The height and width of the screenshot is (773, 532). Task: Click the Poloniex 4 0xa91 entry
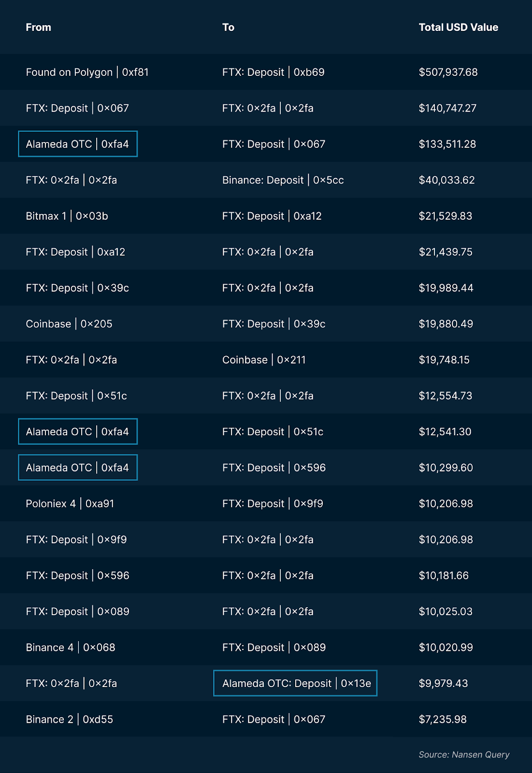tap(70, 504)
